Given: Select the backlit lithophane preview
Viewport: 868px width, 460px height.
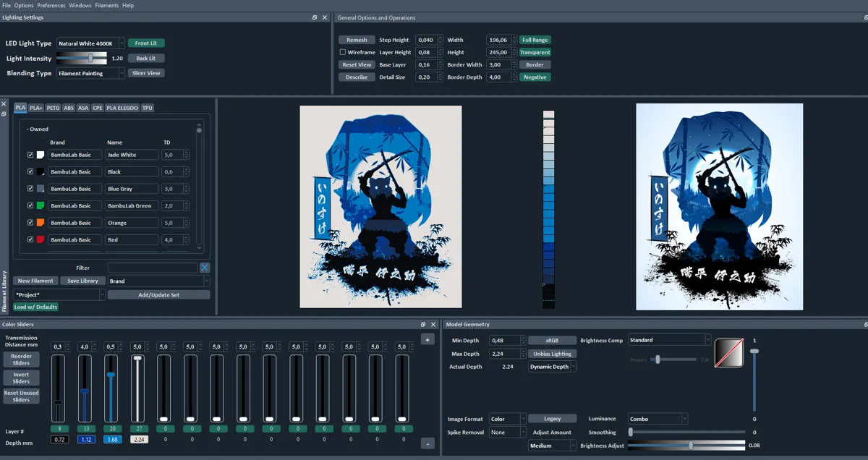Looking at the screenshot, I should (719, 207).
